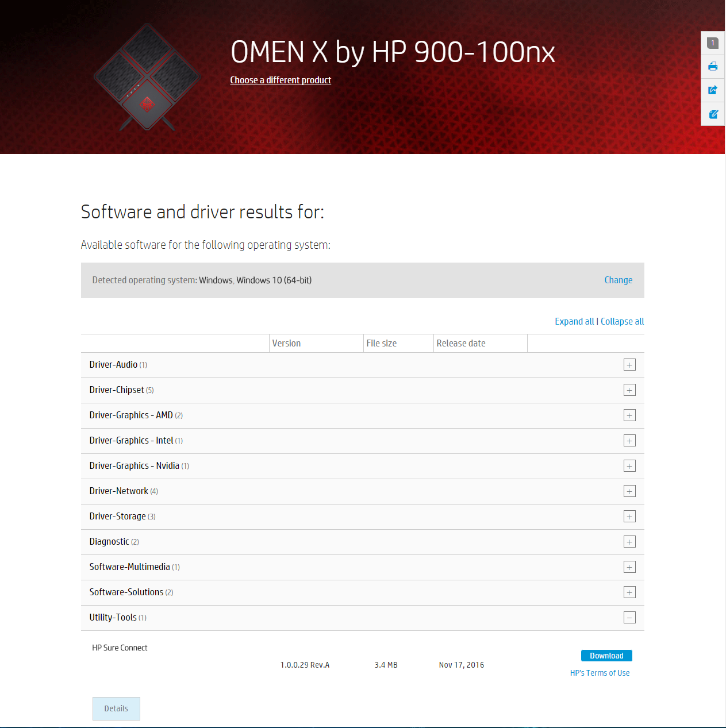Change the detected operating system

[x=618, y=280]
